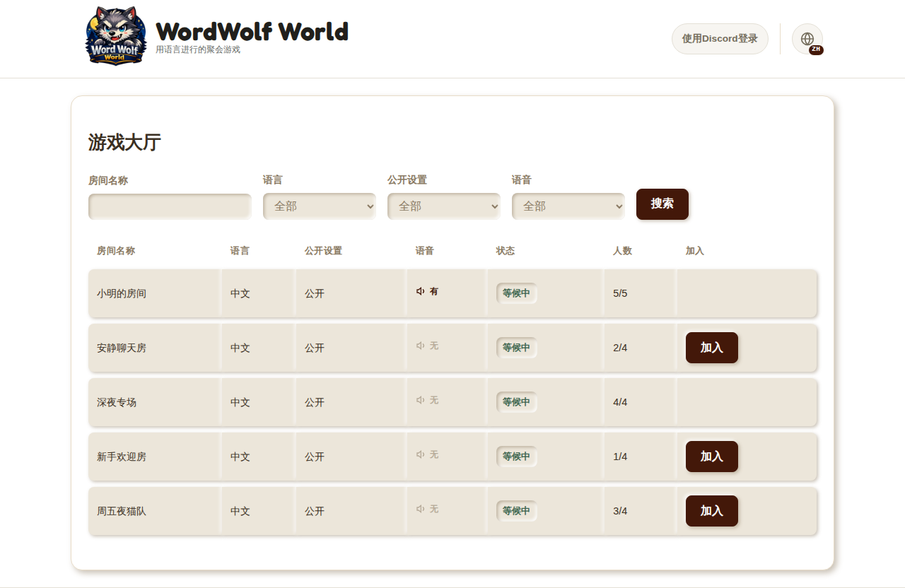Screen dimensions: 905x588
Task: Click the 搜索 button
Action: [662, 204]
